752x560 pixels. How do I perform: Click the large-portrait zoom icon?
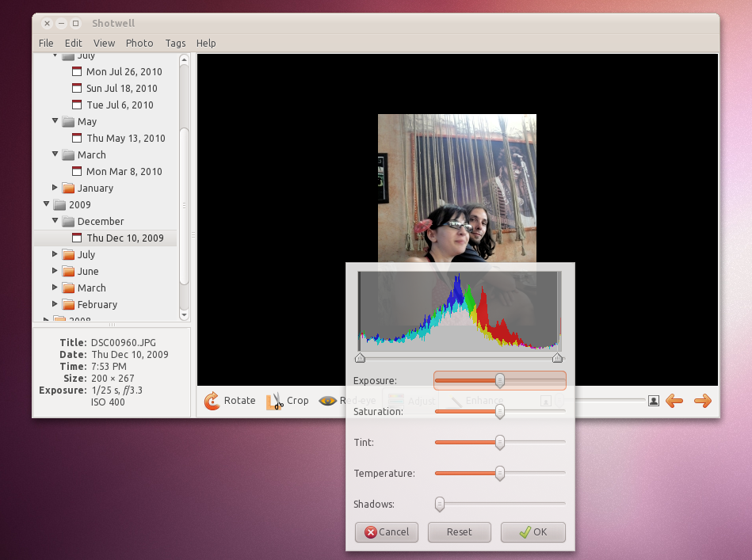[x=653, y=401]
